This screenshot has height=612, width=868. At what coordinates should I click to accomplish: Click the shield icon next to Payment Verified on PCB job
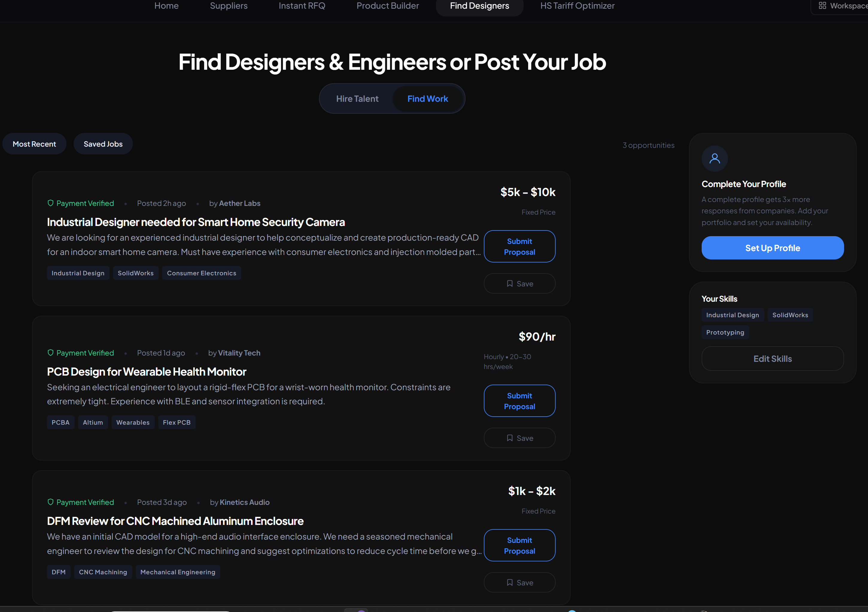coord(51,353)
